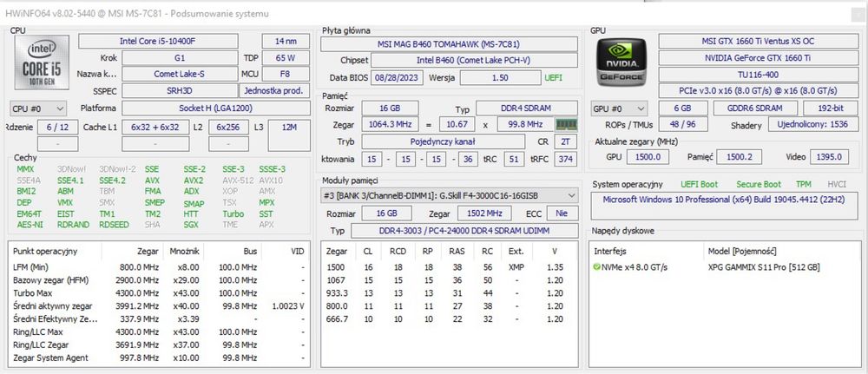Click the MCU value F8
Viewport: 868px width, 374px height.
[x=286, y=74]
